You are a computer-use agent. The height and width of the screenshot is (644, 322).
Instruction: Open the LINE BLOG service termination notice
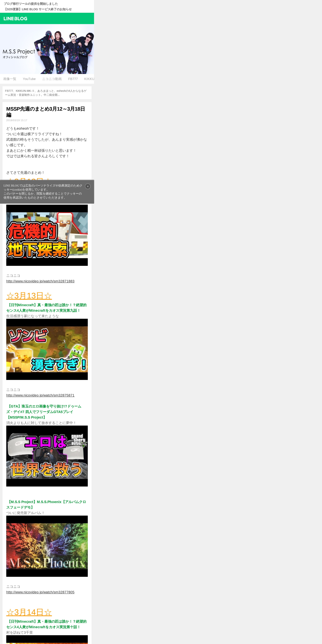(38, 9)
